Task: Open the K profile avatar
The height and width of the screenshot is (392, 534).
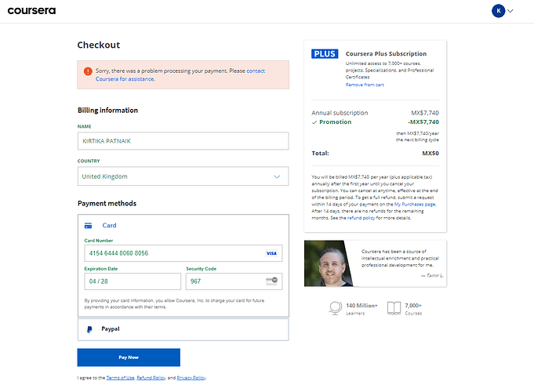Action: coord(498,11)
